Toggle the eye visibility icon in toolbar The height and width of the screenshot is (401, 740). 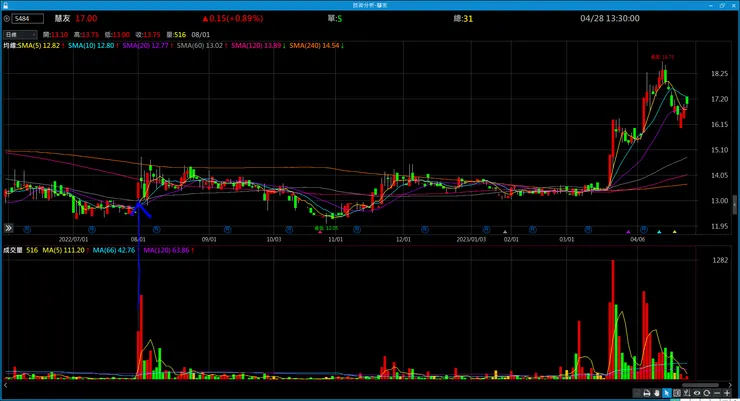click(697, 393)
